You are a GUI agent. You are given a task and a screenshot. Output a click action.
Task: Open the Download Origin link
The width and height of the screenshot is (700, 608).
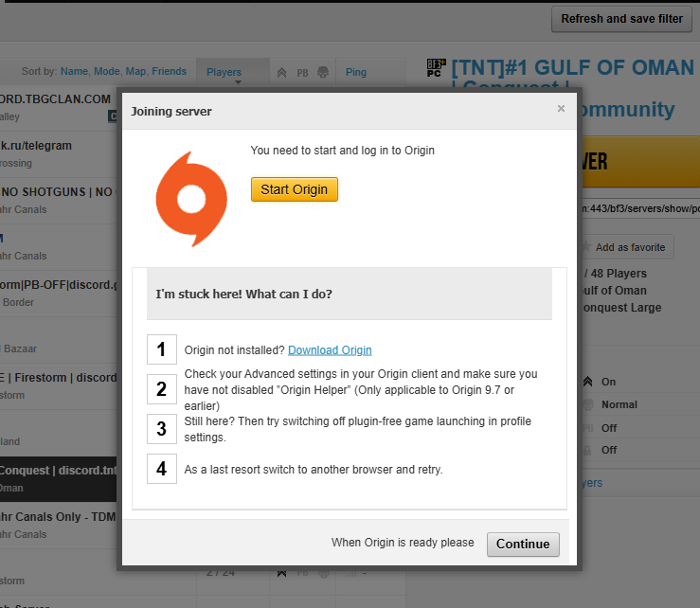pos(330,350)
